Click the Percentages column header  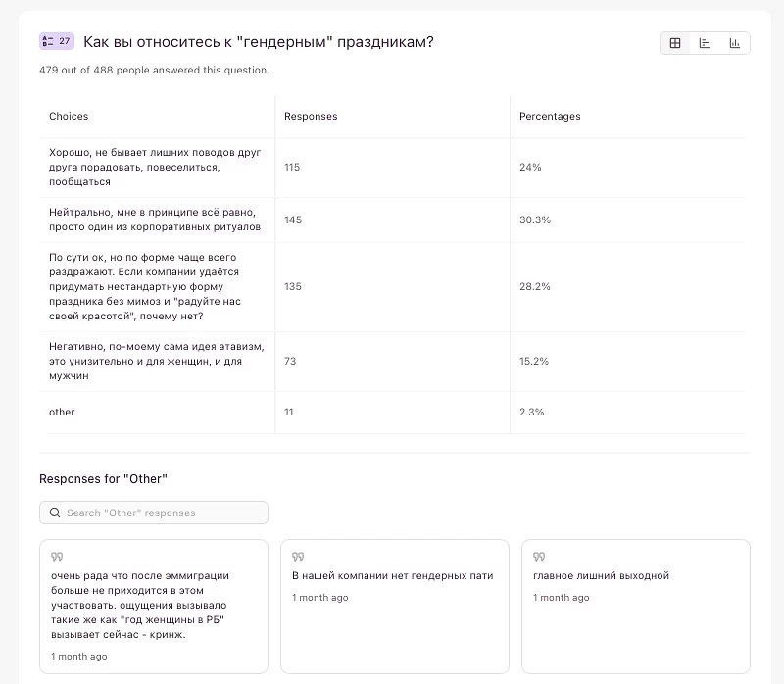550,116
